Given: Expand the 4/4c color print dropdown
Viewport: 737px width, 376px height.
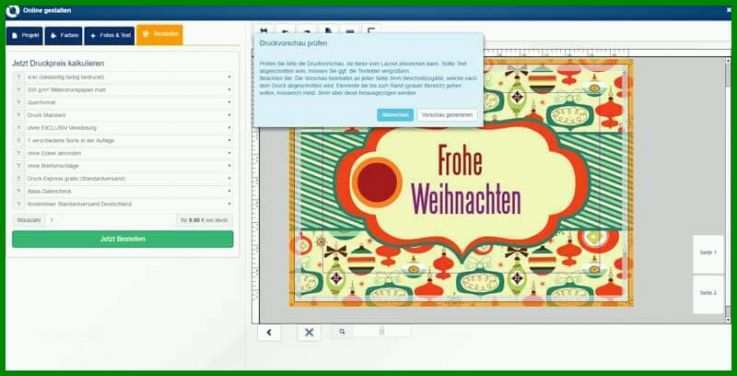Looking at the screenshot, I should click(123, 77).
